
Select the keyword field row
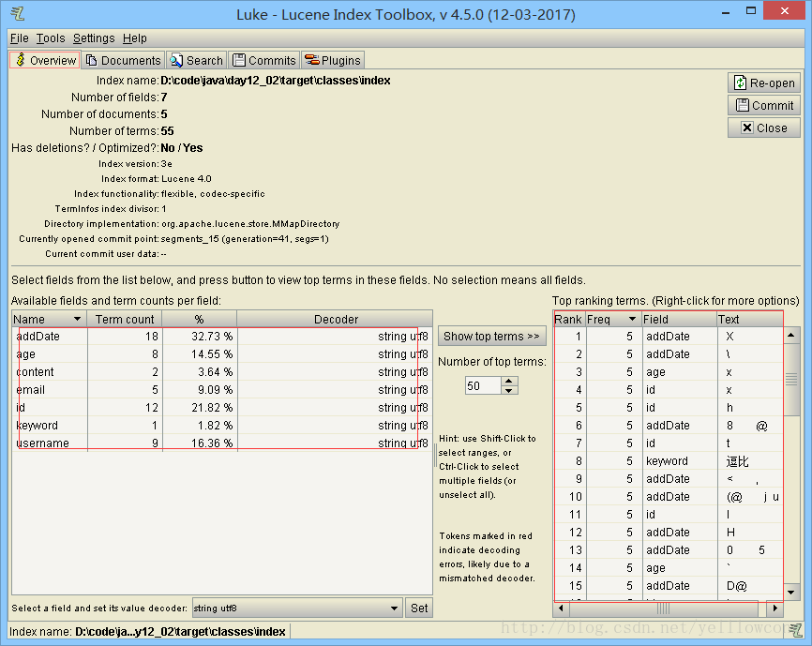(221, 425)
